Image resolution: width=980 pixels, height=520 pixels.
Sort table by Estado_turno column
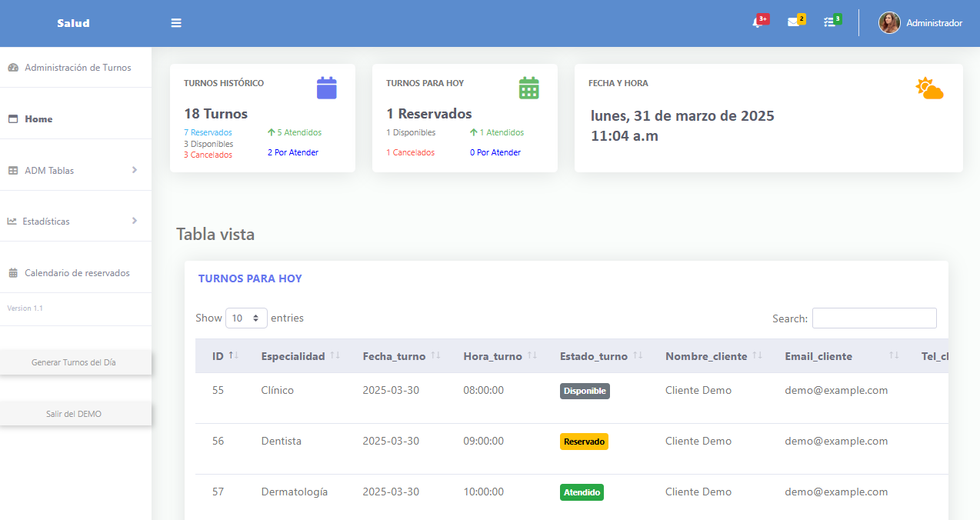pyautogui.click(x=601, y=356)
